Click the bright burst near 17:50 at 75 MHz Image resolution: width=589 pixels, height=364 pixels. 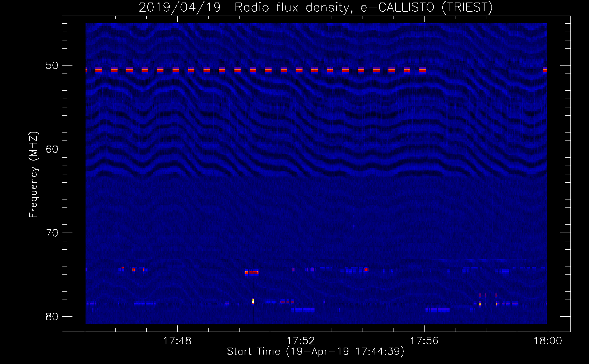pos(252,272)
